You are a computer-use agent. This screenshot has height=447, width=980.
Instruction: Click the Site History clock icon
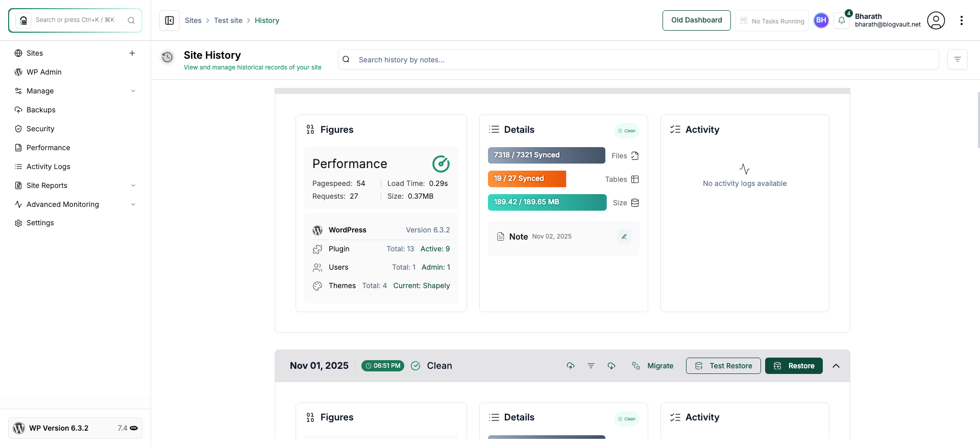167,57
